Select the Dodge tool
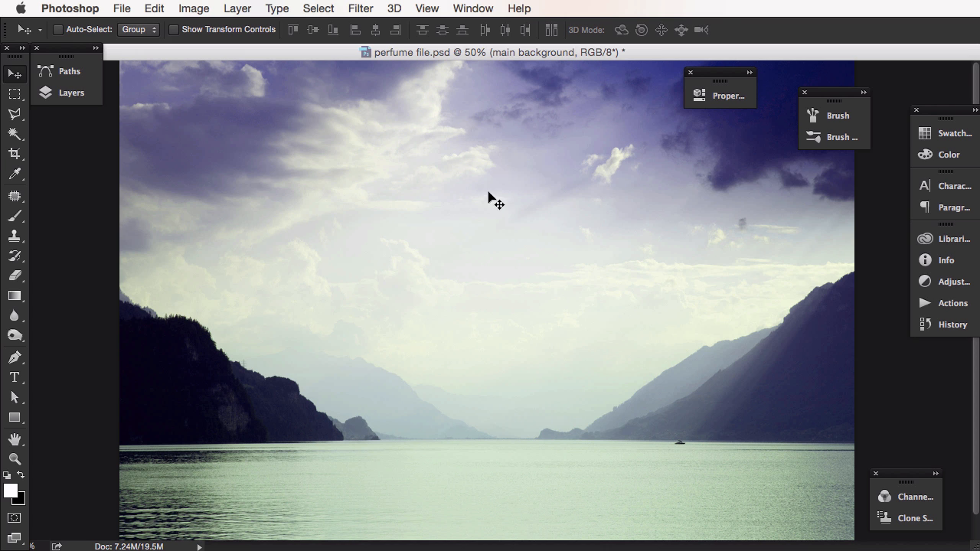 (x=15, y=335)
